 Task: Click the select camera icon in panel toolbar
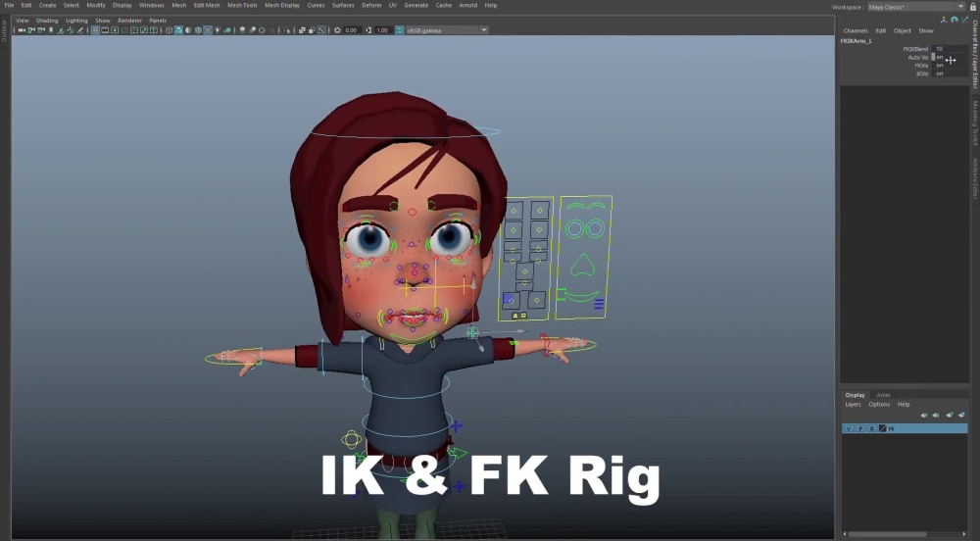pos(22,30)
